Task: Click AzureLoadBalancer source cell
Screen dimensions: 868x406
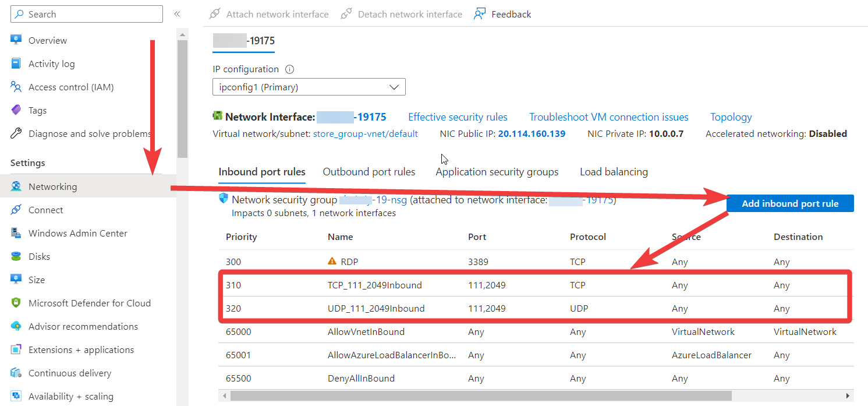Action: [x=711, y=355]
